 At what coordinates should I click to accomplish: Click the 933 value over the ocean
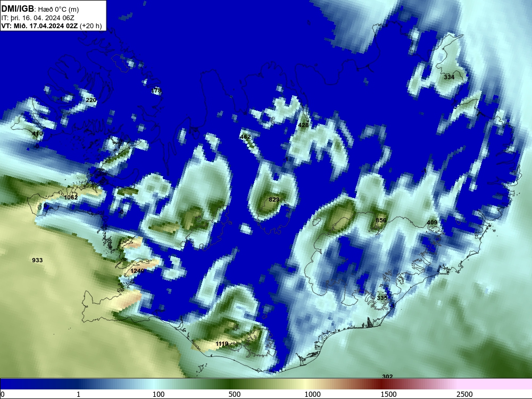coord(37,260)
